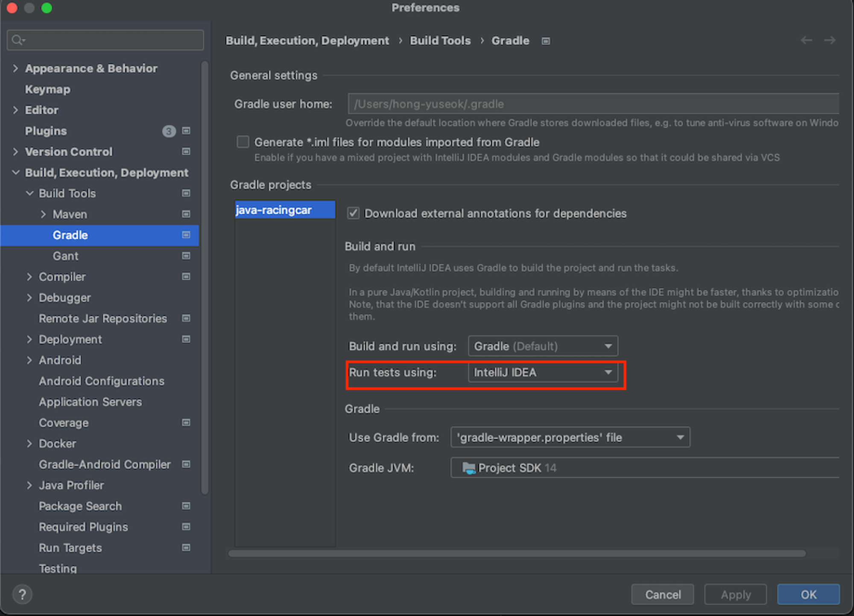This screenshot has height=616, width=854.
Task: Select Gant in Build Tools
Action: [x=65, y=256]
